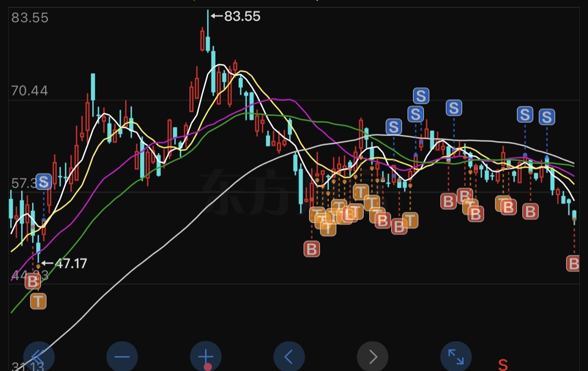Select the S sell marker beside 57.3 label

(44, 182)
